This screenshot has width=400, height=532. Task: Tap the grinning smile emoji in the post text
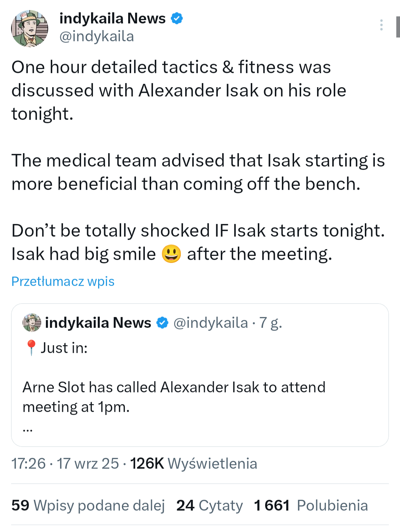[171, 254]
